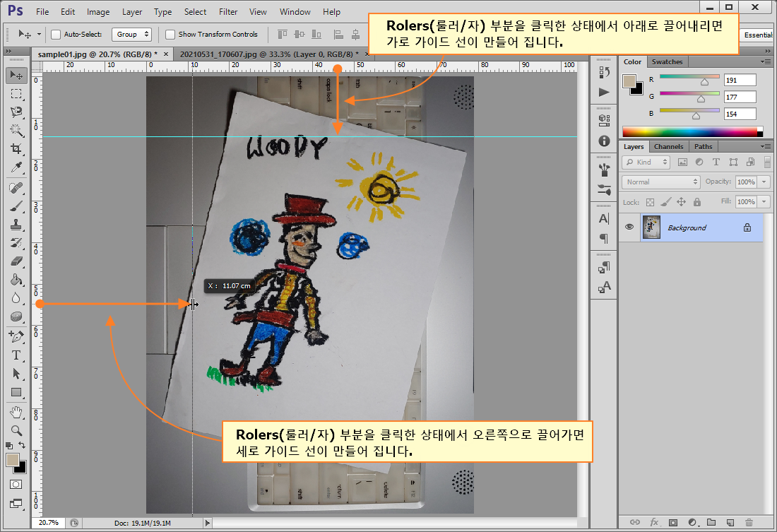Enable the Auto-Select checkbox

[x=56, y=34]
